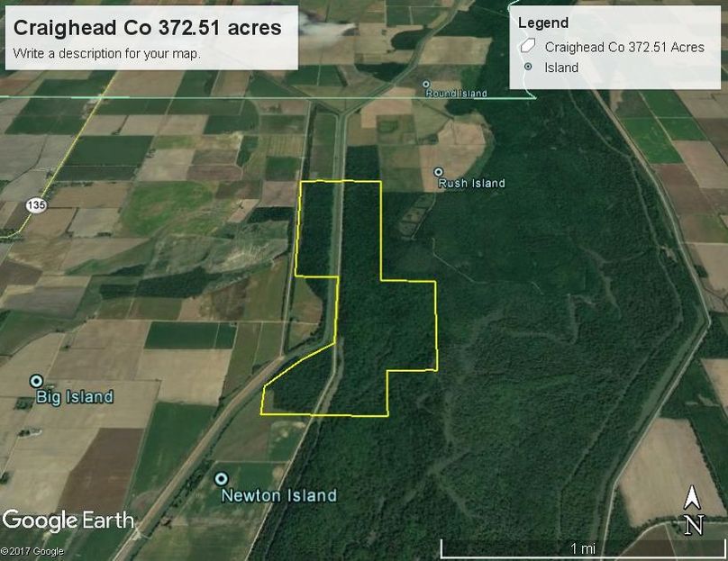Screen dimensions: 728x561
Task: Click the polygon symbol in the legend
Action: coord(527,47)
